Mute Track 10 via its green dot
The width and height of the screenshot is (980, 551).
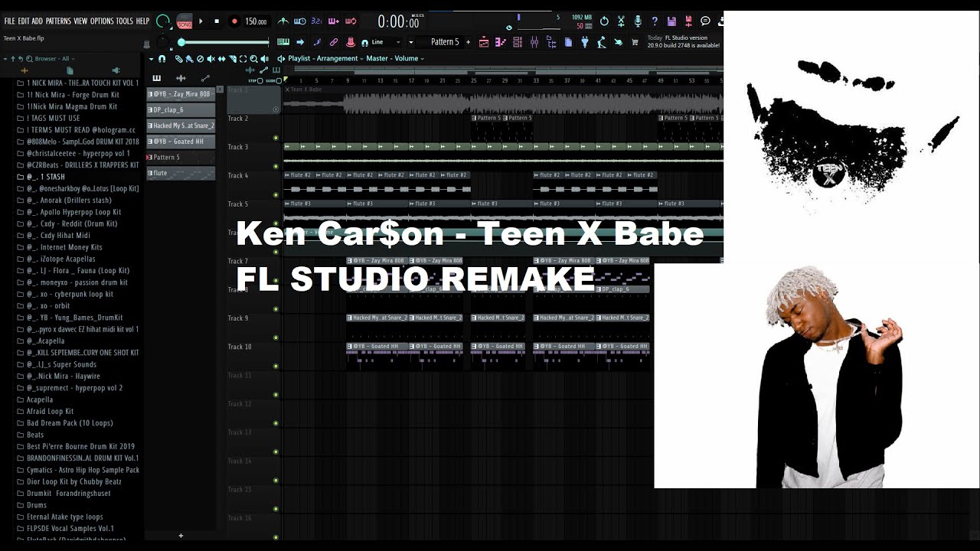[276, 366]
